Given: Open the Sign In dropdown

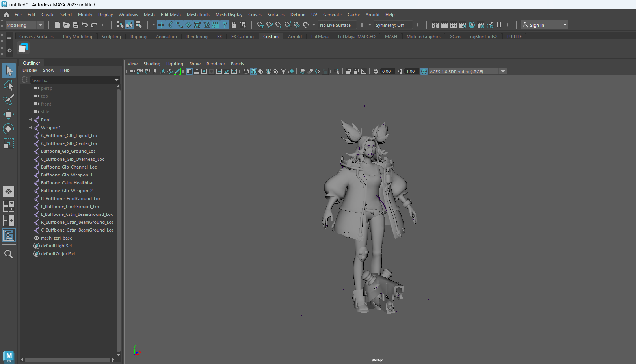Looking at the screenshot, I should [x=545, y=25].
